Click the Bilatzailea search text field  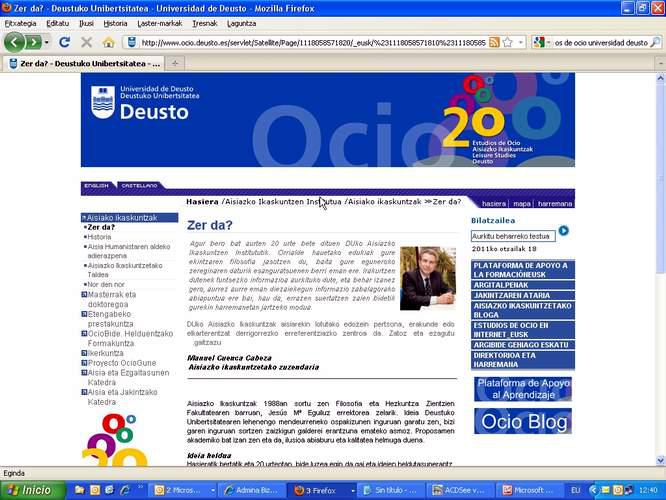click(513, 236)
